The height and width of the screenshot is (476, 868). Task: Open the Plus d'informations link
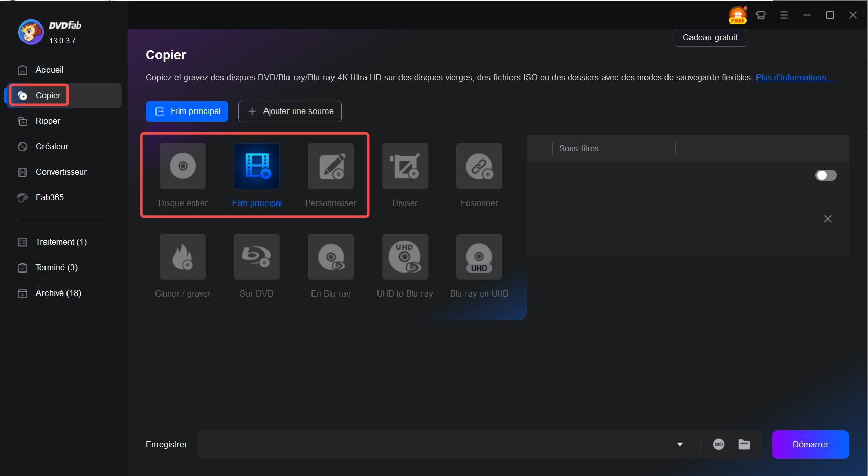click(x=794, y=77)
